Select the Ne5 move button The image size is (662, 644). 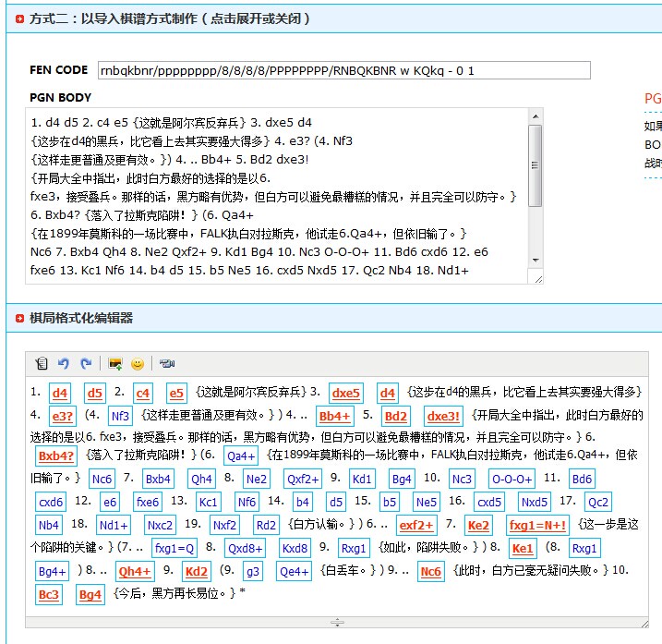pos(427,502)
